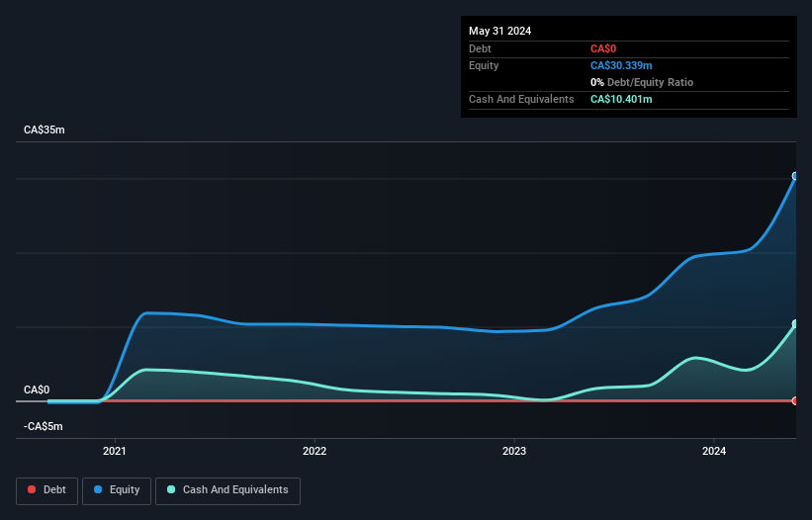Click the CA$35m y-axis label
Screen dimensions: 812x520
point(45,130)
